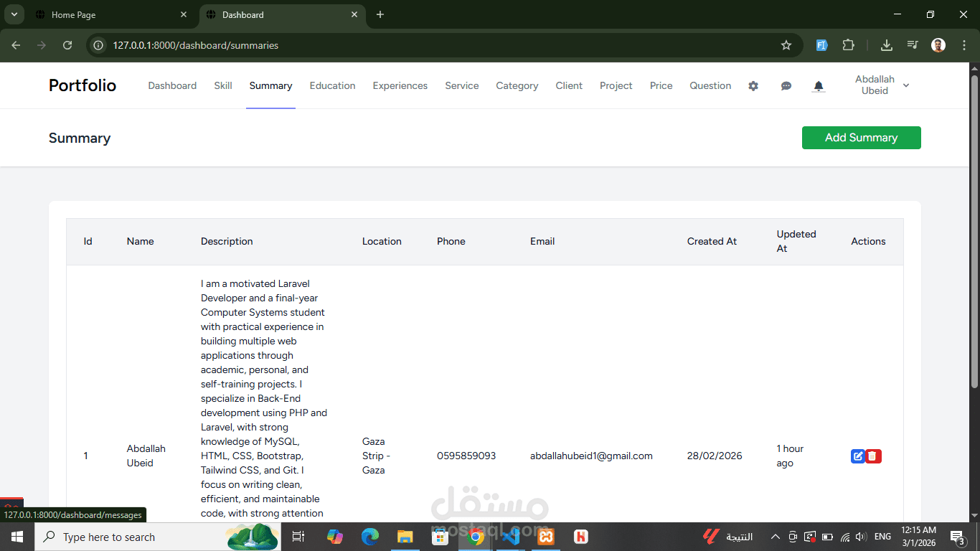The height and width of the screenshot is (551, 980).
Task: Open Visual Studio Code from the taskbar
Action: click(x=512, y=537)
